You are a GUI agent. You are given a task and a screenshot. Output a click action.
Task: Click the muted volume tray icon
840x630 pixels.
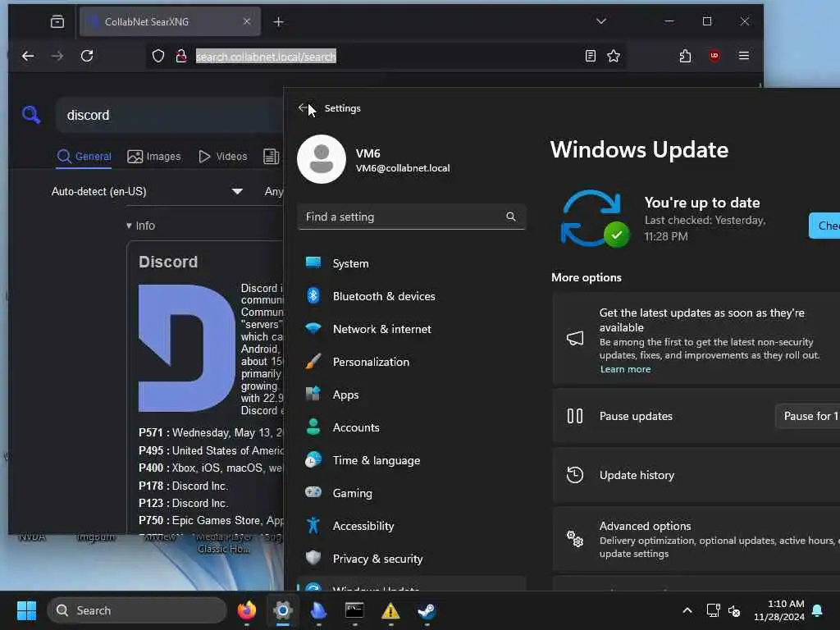tap(734, 610)
